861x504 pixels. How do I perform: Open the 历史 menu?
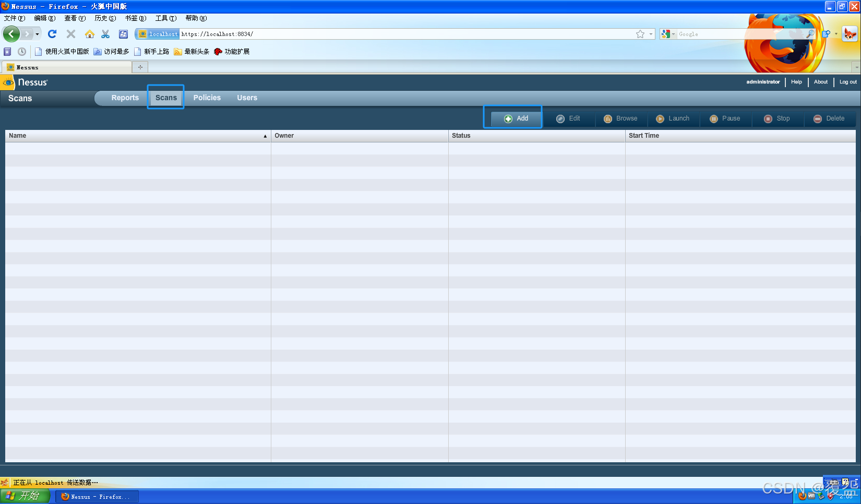click(x=105, y=18)
